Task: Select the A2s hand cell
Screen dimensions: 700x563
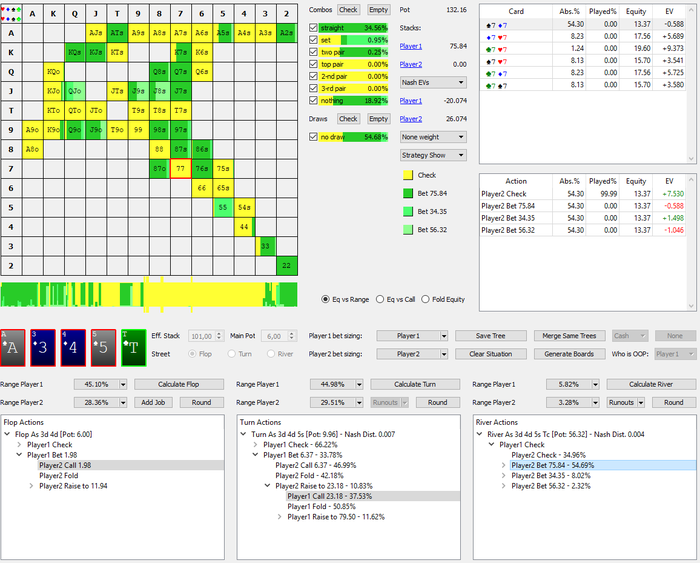Action: 287,33
